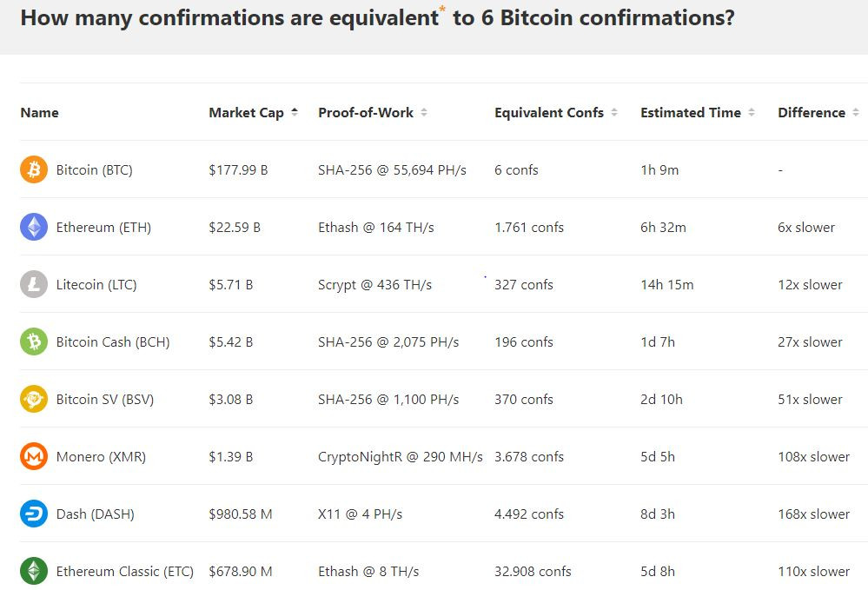Click the Name column header
This screenshot has width=868, height=590.
39,112
